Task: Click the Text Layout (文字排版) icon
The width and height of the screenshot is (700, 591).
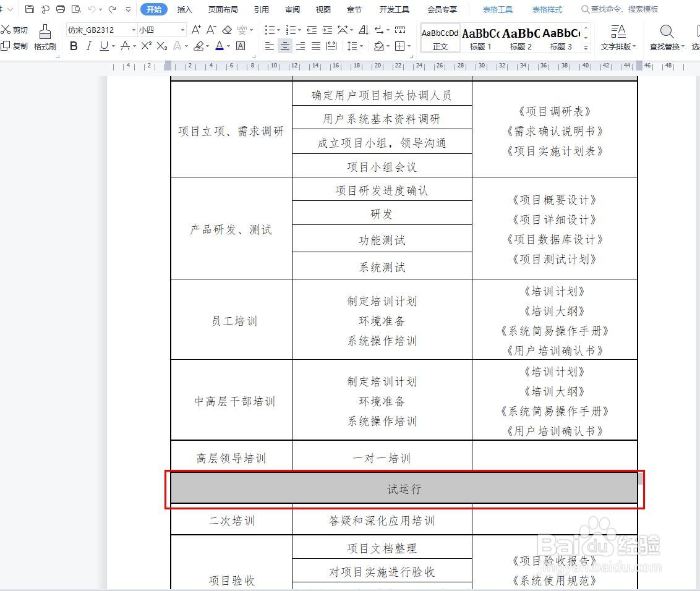Action: coord(618,38)
